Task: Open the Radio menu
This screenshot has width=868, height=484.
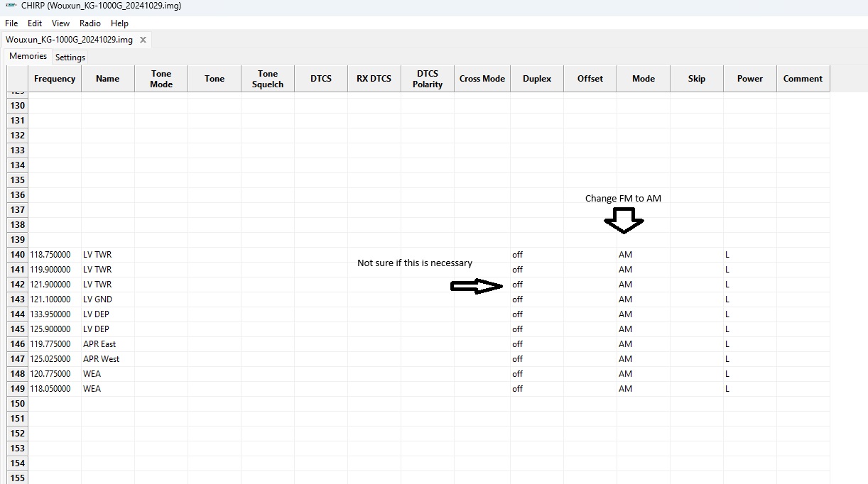Action: pyautogui.click(x=90, y=23)
